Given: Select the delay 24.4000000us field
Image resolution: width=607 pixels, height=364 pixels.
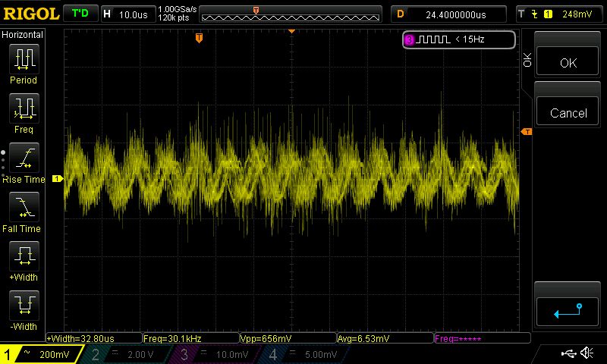Looking at the screenshot, I should (448, 14).
